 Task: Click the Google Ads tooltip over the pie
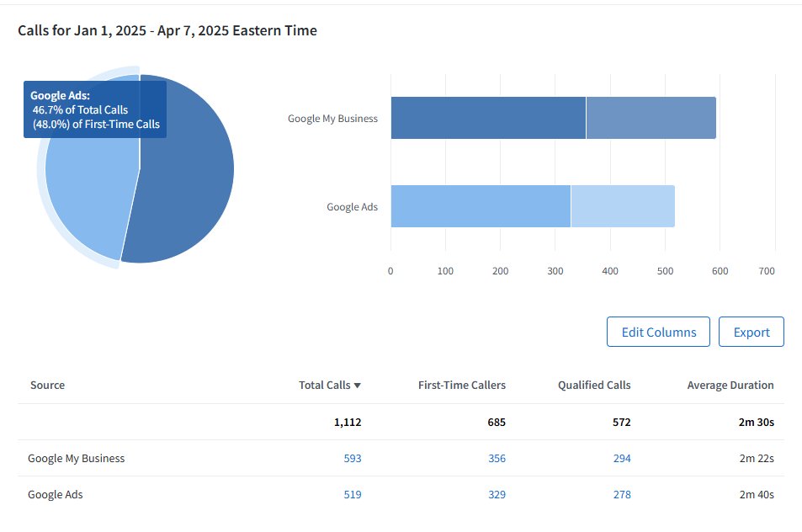click(95, 109)
